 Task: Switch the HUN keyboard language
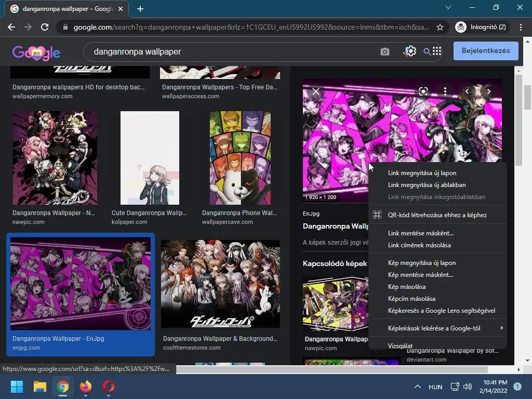[435, 387]
